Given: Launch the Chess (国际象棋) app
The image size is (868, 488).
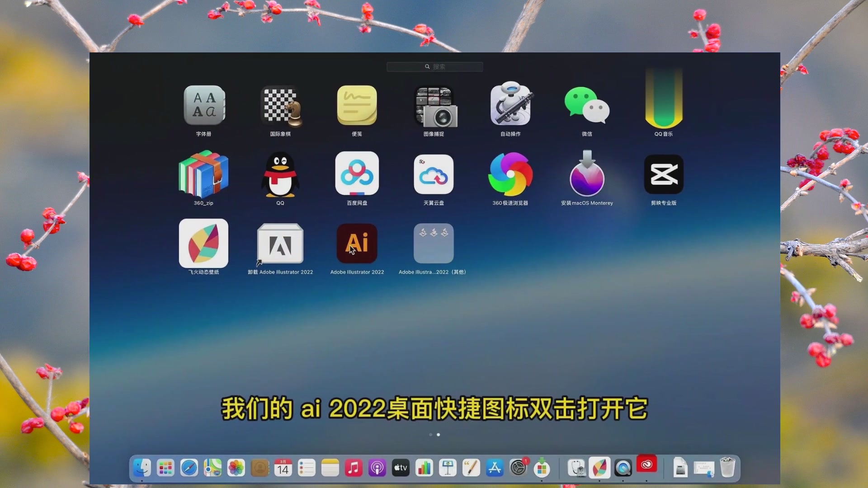Looking at the screenshot, I should coord(281,105).
